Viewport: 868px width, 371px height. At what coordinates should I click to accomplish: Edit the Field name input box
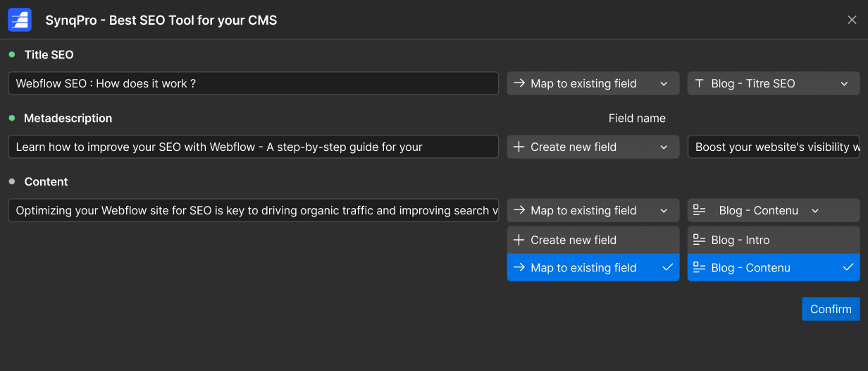pyautogui.click(x=774, y=147)
